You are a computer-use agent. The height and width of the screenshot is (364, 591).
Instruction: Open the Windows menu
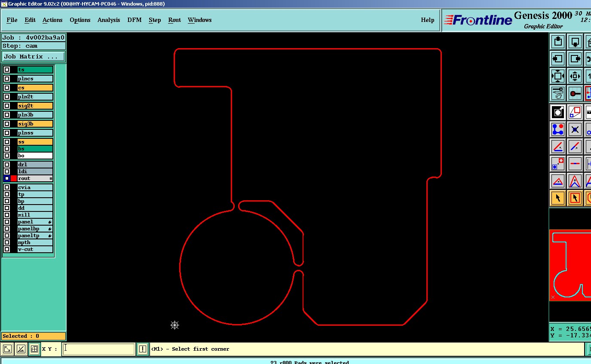point(199,20)
